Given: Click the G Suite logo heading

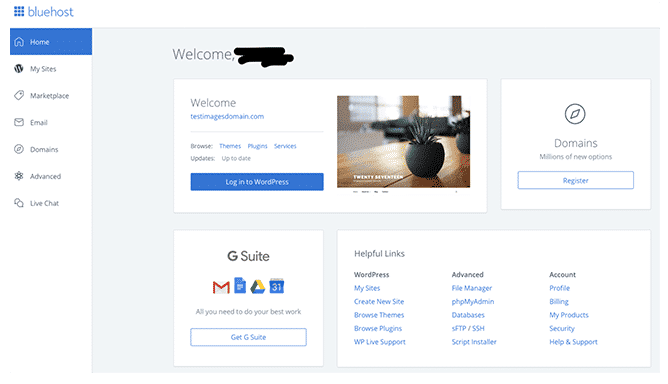Looking at the screenshot, I should 248,256.
